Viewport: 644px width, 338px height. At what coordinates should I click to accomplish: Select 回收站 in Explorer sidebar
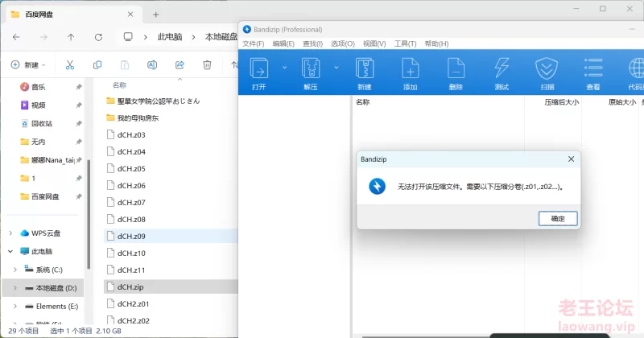click(x=42, y=124)
